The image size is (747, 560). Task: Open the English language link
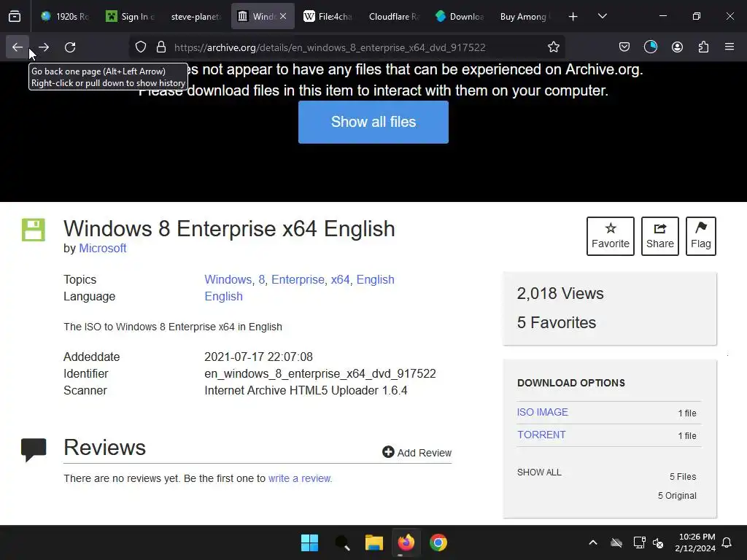coord(223,296)
